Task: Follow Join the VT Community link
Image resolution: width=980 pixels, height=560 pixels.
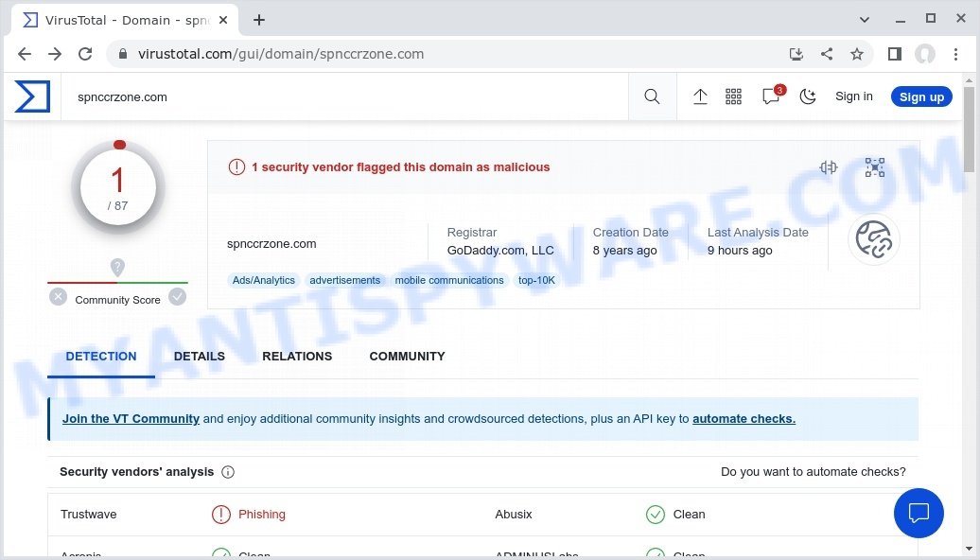Action: click(131, 419)
